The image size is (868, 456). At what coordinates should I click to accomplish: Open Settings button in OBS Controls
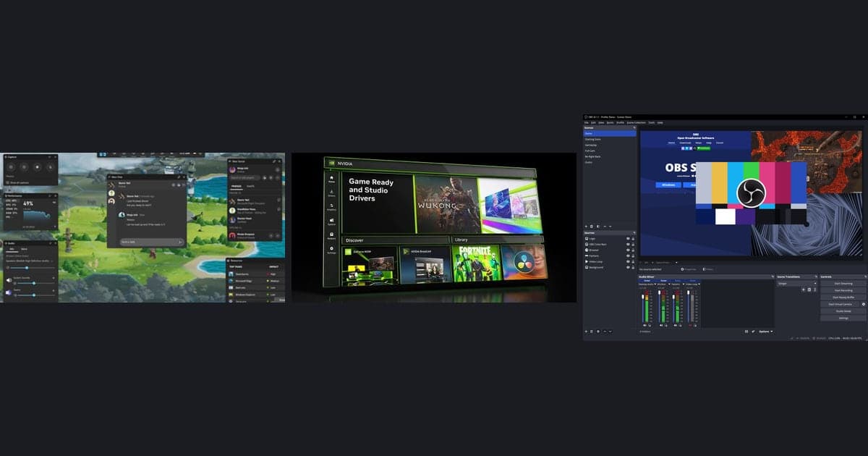click(x=843, y=318)
